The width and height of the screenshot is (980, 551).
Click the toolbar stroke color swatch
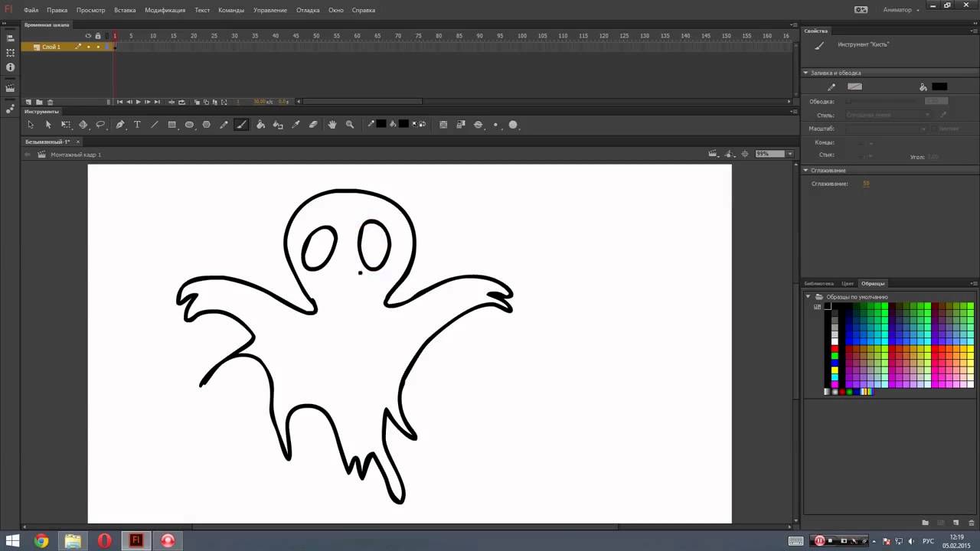tap(381, 124)
